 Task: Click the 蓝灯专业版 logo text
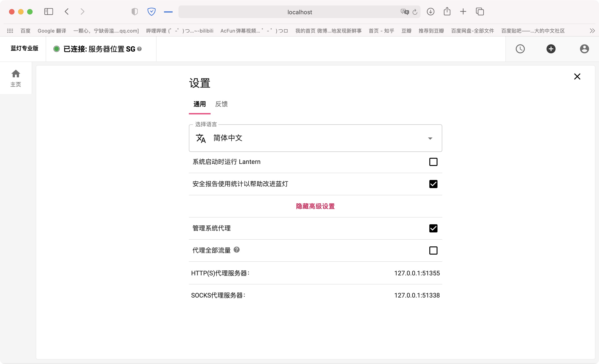coord(24,48)
